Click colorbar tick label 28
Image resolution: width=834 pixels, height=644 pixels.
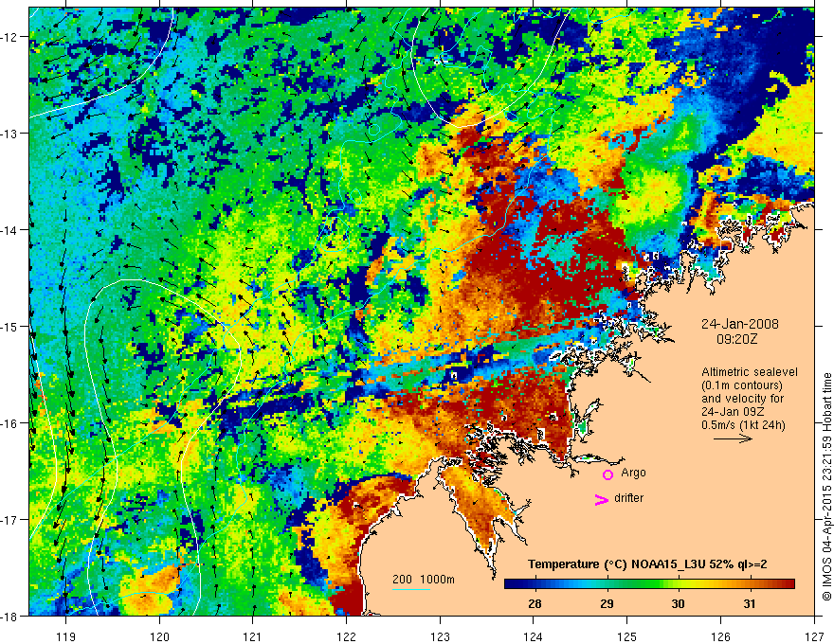535,603
